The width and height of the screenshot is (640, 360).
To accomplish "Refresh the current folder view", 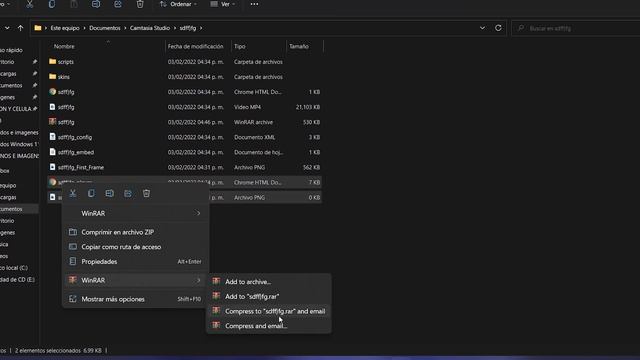I will tap(498, 28).
